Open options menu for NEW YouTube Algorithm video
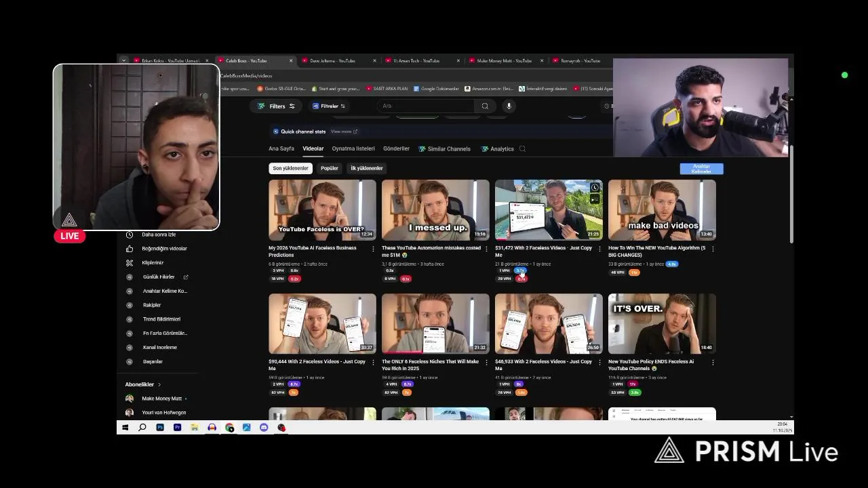The height and width of the screenshot is (488, 868). tap(713, 249)
